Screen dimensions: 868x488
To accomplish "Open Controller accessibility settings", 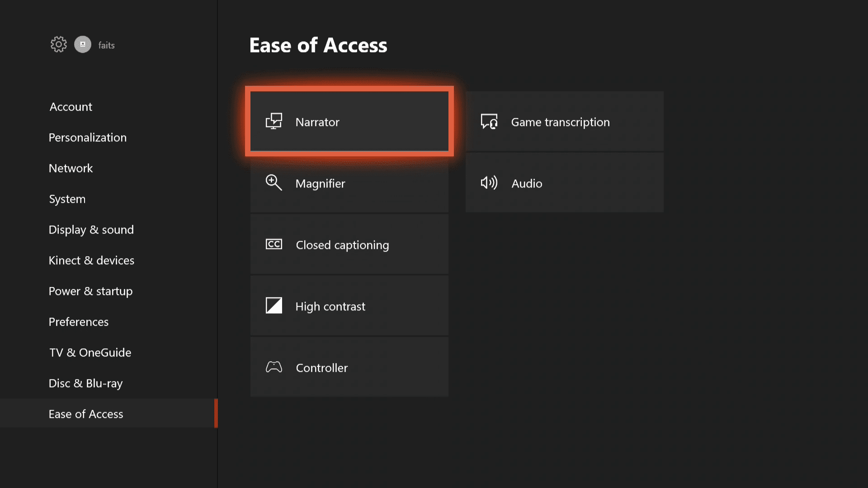I will pos(349,366).
